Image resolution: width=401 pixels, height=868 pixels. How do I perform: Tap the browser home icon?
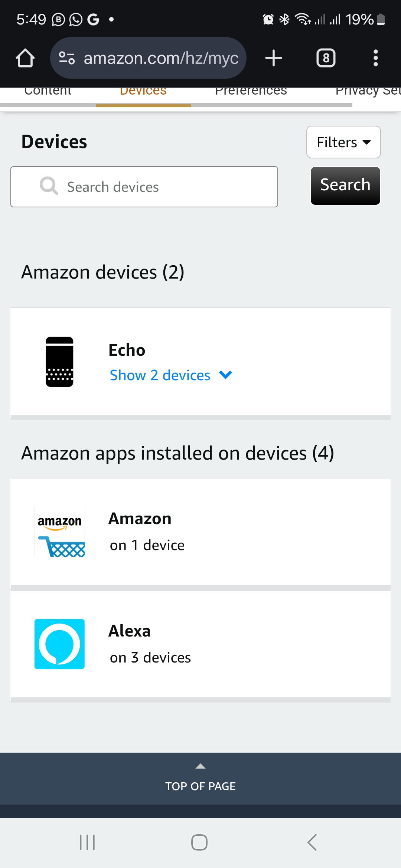click(x=25, y=58)
